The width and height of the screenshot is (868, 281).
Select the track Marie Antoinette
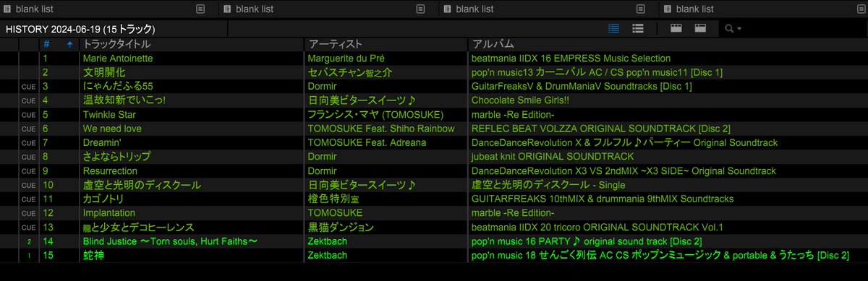(118, 59)
